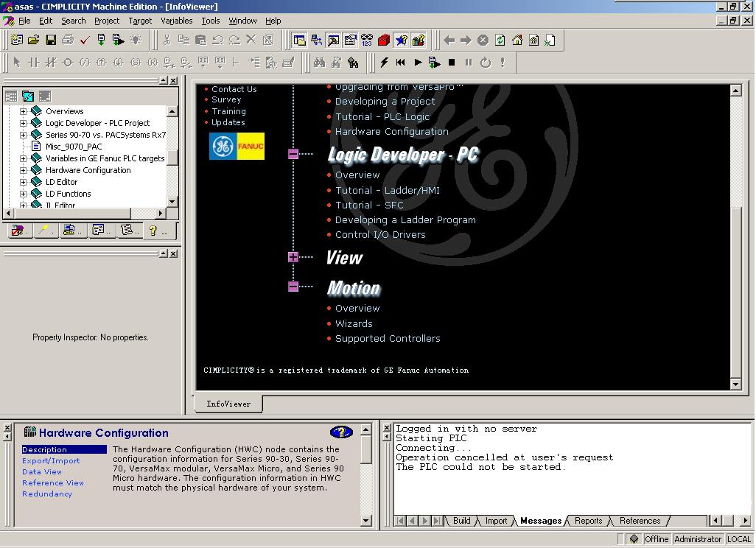Open the Export/Import link in Companion
The image size is (756, 548).
pyautogui.click(x=51, y=461)
